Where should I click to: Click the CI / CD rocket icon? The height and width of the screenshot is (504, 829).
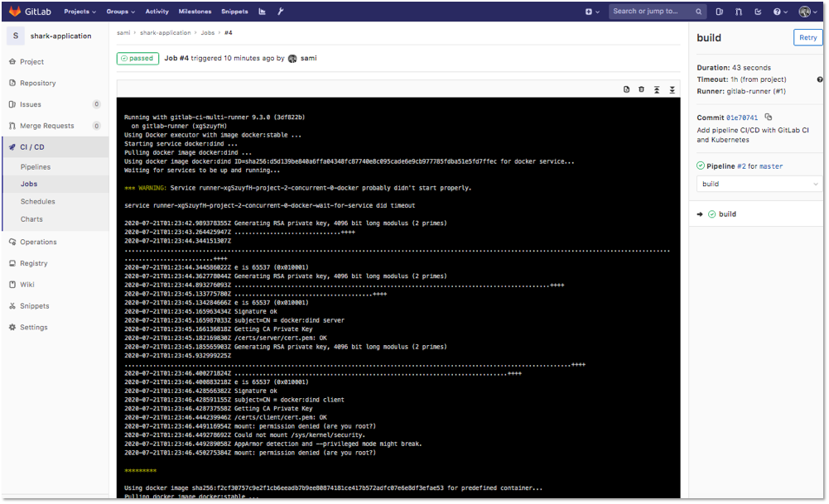12,146
